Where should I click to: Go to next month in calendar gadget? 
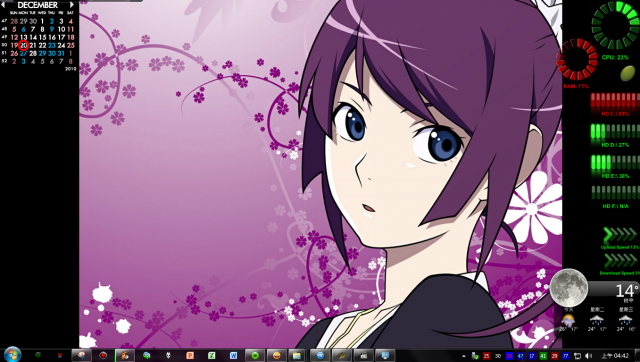pyautogui.click(x=72, y=5)
